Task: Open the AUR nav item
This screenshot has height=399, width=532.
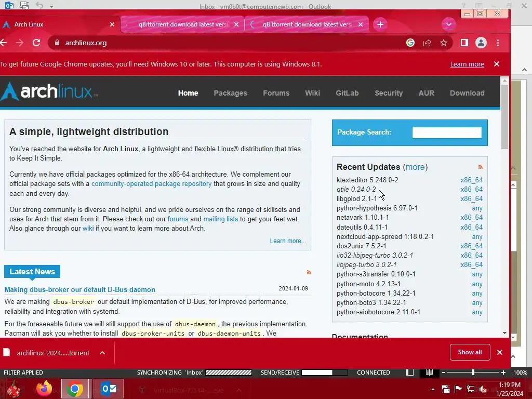Action: pos(426,93)
